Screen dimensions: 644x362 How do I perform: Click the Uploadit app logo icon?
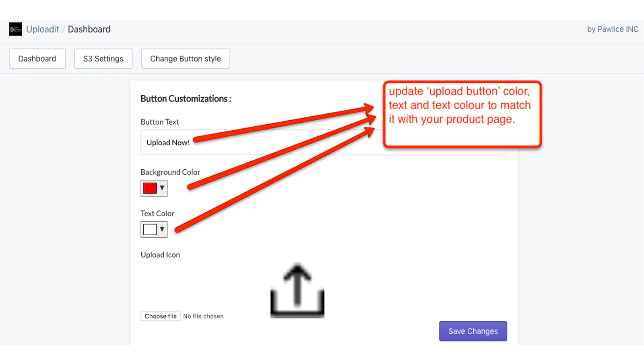click(x=15, y=29)
